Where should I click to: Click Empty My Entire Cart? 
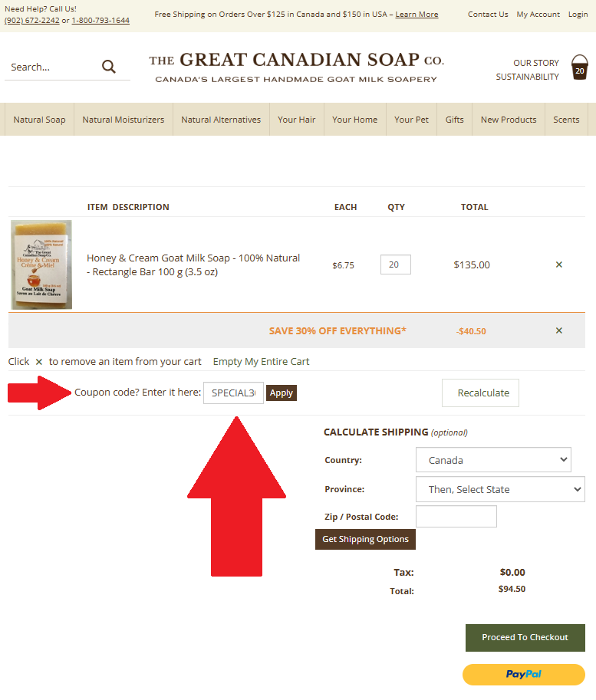(261, 362)
